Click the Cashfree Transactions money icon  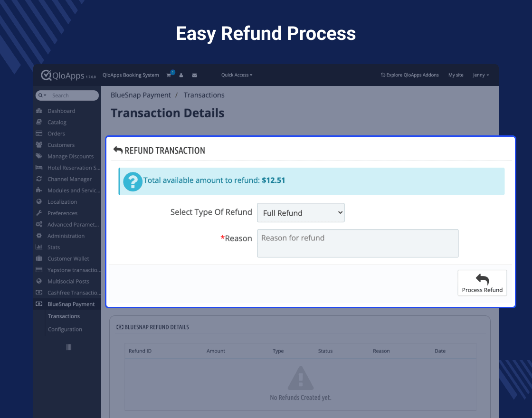pyautogui.click(x=39, y=293)
